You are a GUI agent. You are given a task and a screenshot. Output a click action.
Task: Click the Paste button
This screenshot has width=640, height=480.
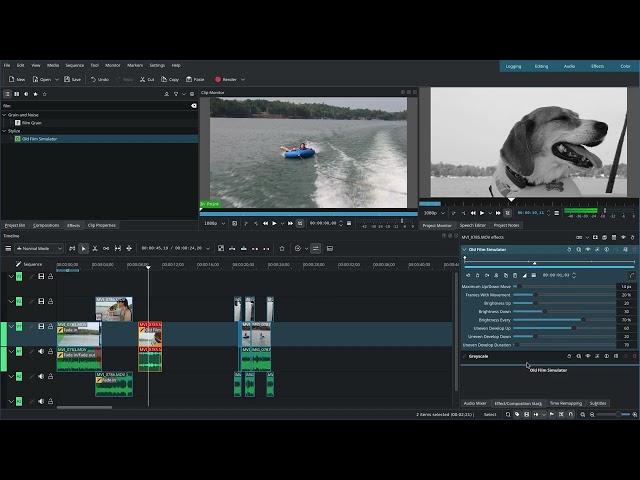[x=195, y=80]
